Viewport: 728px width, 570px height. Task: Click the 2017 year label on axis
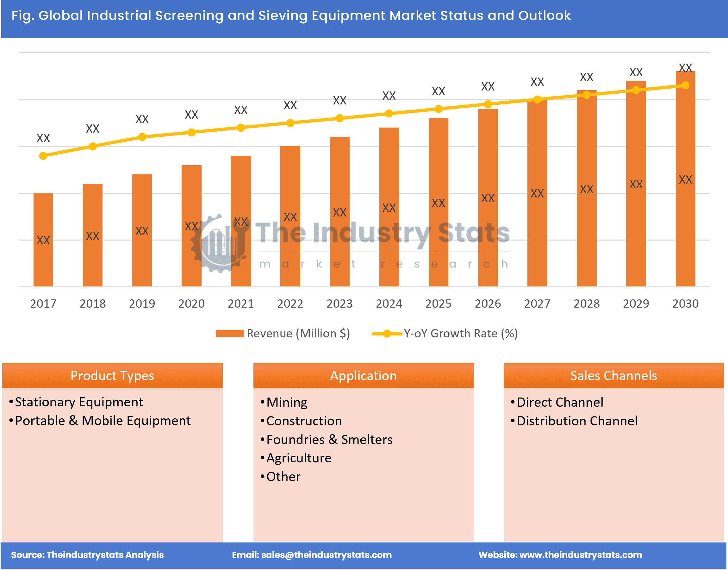(x=43, y=304)
